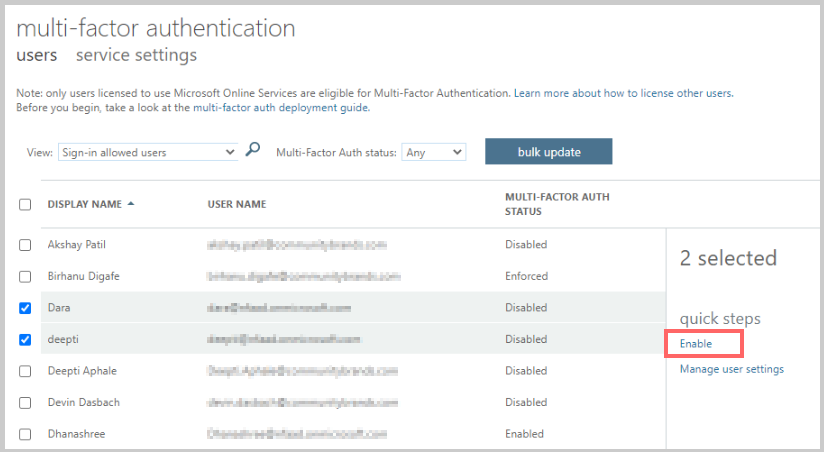The image size is (824, 452).
Task: Click the Display Name sort arrow
Action: tap(131, 203)
